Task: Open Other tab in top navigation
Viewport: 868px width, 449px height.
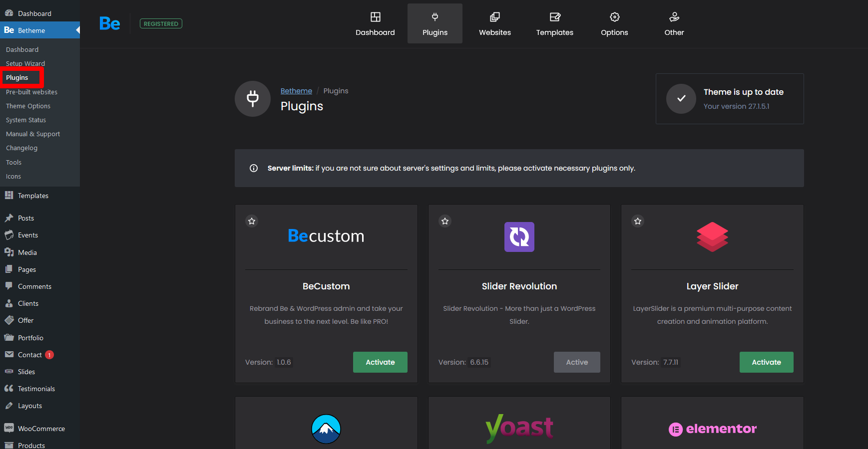Action: pos(674,23)
